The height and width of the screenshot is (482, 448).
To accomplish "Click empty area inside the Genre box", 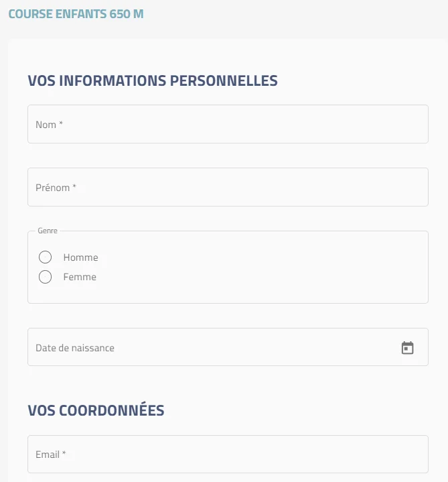I will [261, 267].
